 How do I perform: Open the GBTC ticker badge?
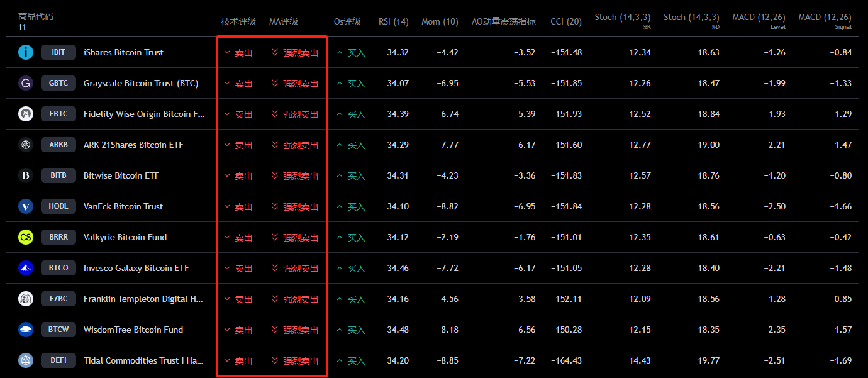click(x=58, y=83)
